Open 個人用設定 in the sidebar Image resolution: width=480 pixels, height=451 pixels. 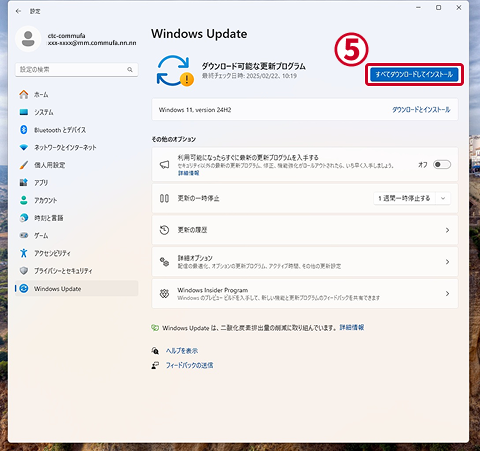(x=76, y=165)
